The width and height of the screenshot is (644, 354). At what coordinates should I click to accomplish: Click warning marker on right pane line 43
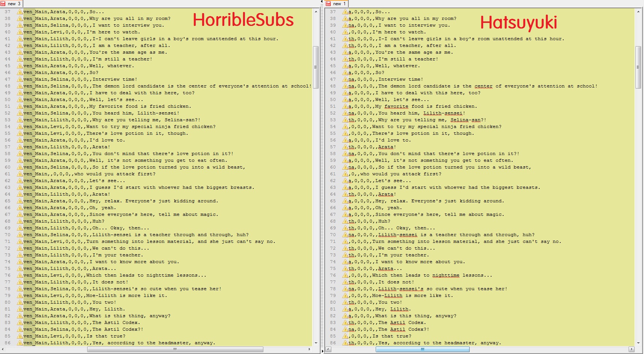pyautogui.click(x=345, y=52)
